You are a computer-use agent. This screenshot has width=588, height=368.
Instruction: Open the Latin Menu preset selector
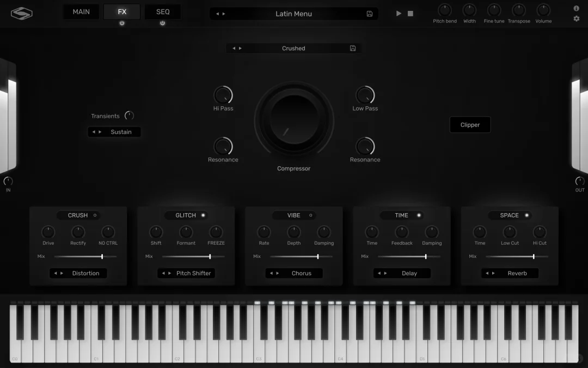click(x=293, y=14)
